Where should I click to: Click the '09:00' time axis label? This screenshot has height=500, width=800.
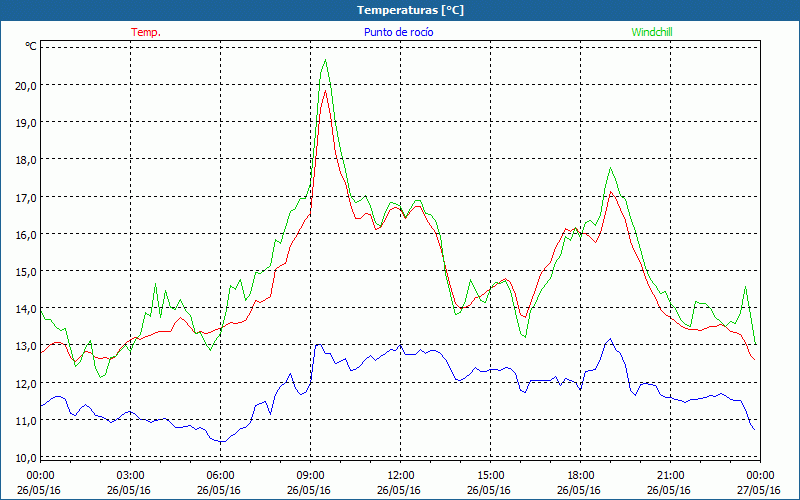311,476
